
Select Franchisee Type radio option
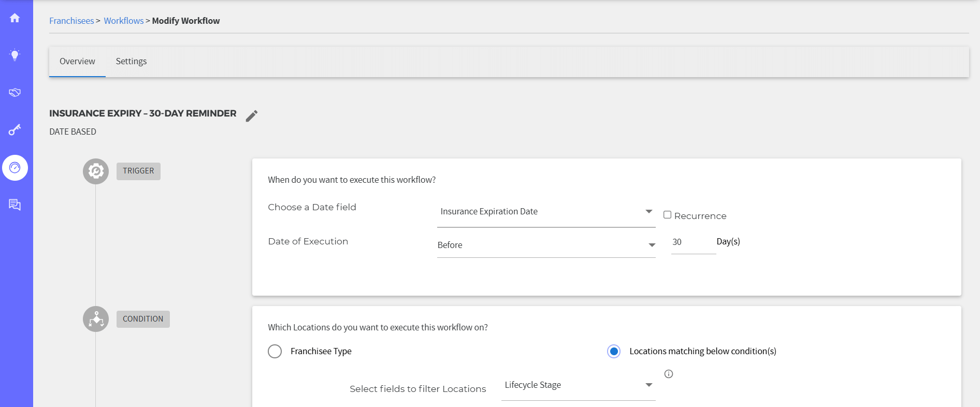click(275, 351)
